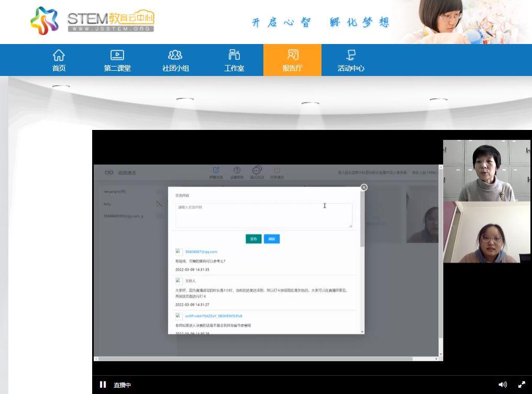Click the 直播中 live status label
The height and width of the screenshot is (394, 532).
[x=122, y=385]
